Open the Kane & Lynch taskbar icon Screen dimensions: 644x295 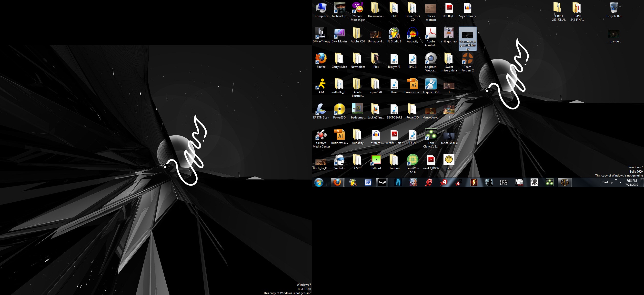click(x=519, y=183)
